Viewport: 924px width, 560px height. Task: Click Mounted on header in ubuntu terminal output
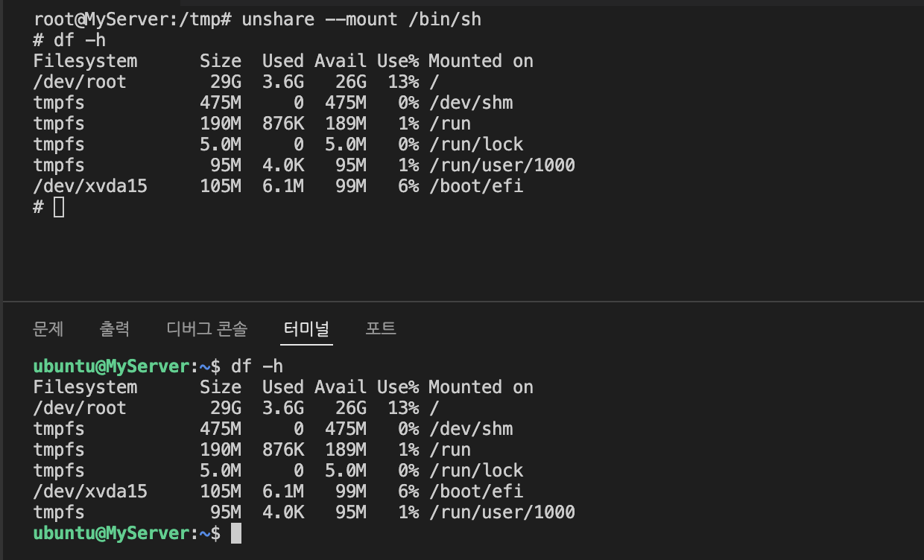(481, 387)
